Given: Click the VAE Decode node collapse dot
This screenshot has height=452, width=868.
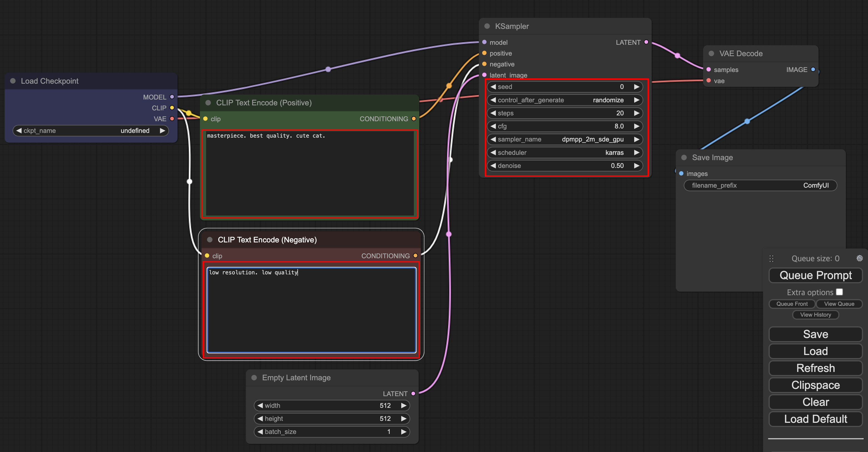Looking at the screenshot, I should tap(711, 54).
